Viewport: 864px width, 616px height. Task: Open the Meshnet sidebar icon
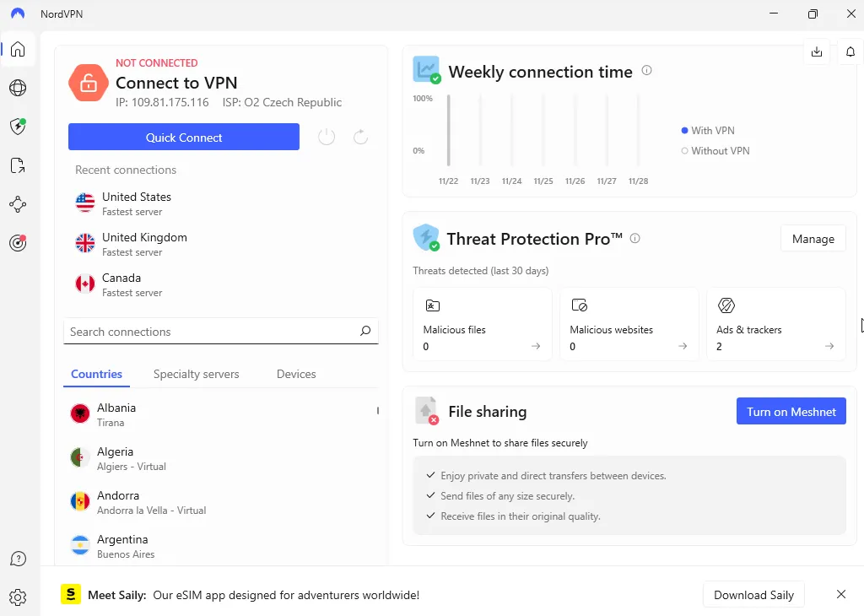pyautogui.click(x=18, y=204)
